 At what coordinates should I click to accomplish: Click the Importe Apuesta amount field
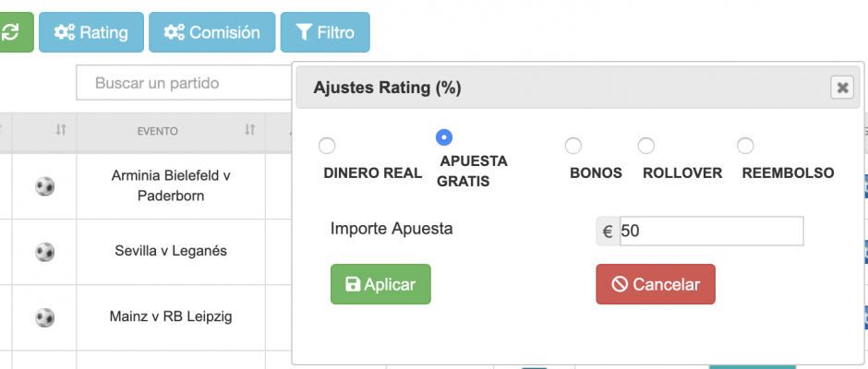pos(711,231)
